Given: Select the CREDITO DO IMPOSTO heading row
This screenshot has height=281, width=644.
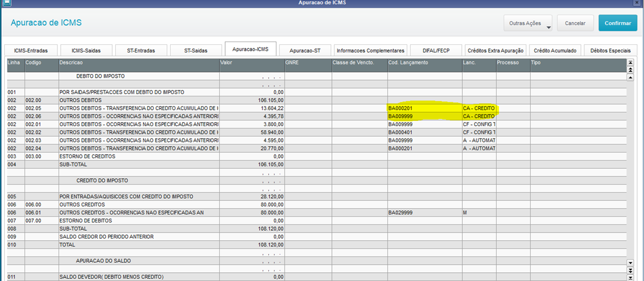Looking at the screenshot, I should click(317, 181).
